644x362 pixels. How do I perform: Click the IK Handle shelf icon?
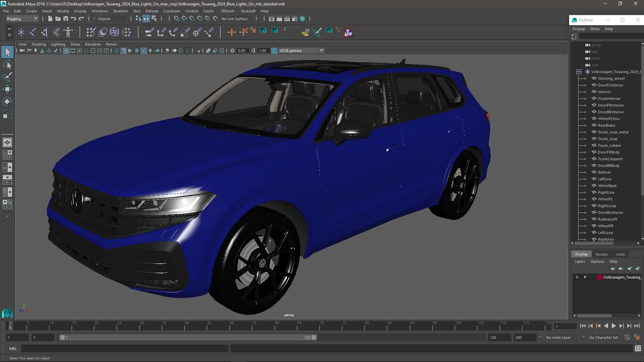(x=45, y=32)
